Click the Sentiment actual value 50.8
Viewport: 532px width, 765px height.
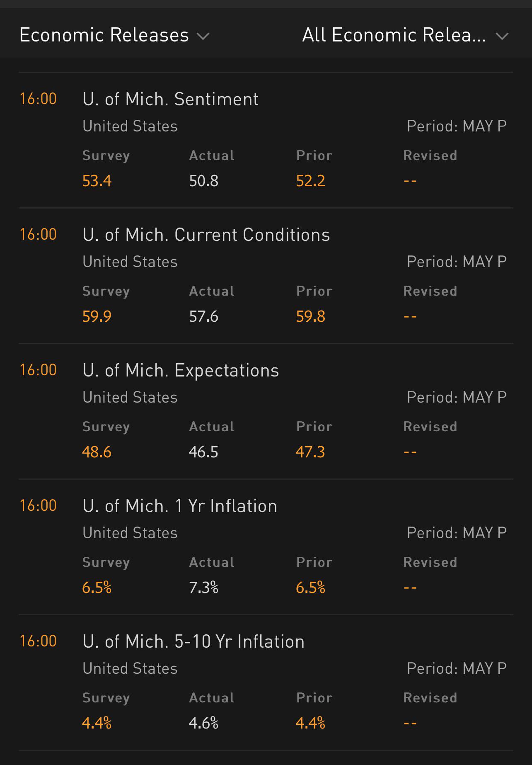click(x=203, y=181)
